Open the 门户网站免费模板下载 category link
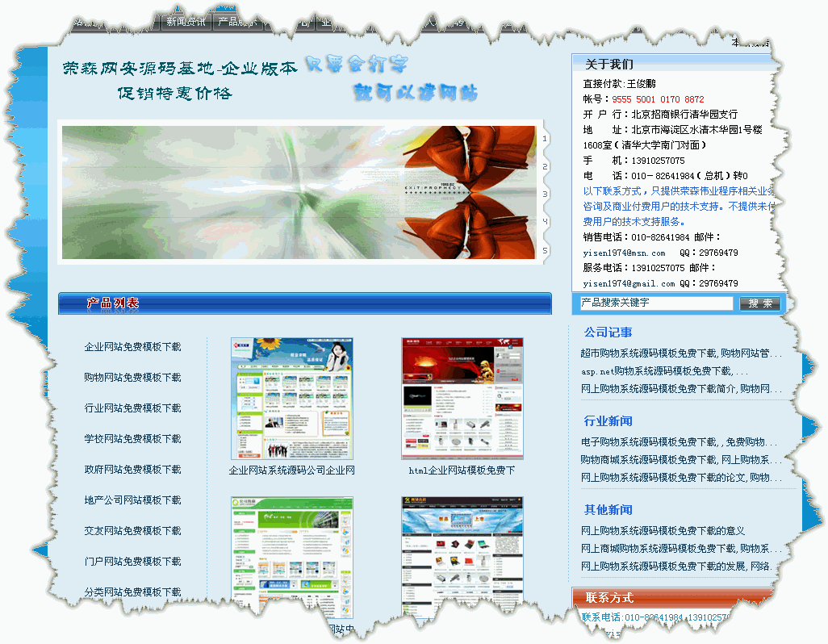The image size is (828, 644). point(133,562)
